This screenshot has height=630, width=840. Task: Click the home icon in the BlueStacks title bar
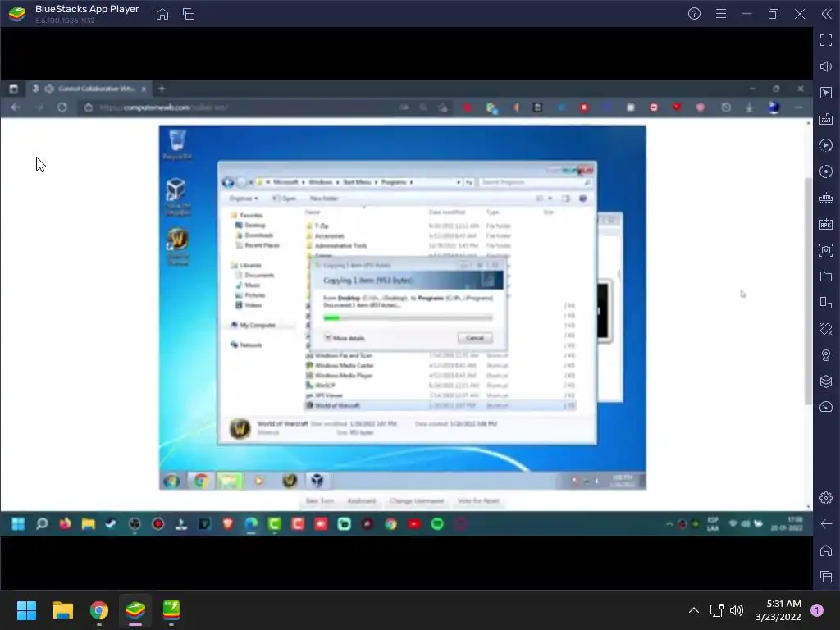pos(162,15)
